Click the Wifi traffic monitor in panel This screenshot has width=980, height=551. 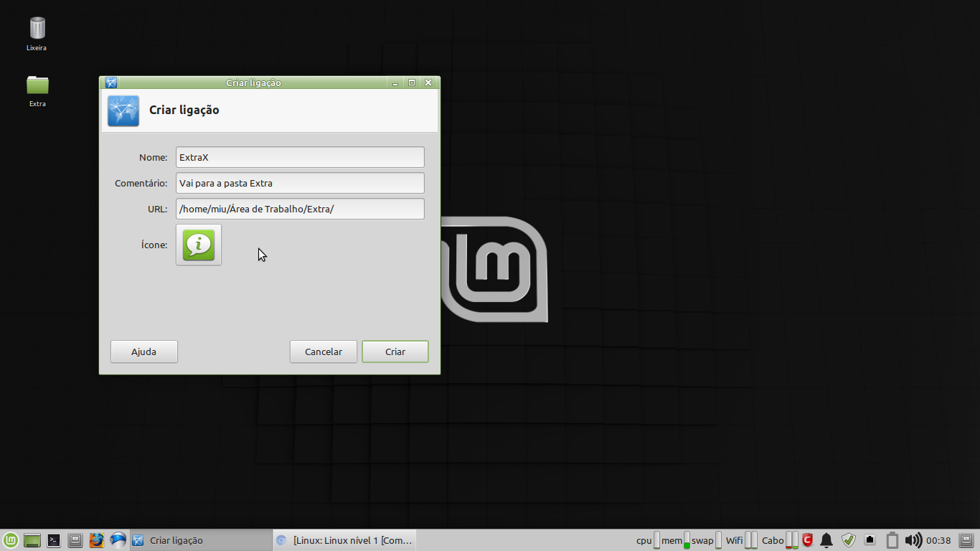point(741,540)
